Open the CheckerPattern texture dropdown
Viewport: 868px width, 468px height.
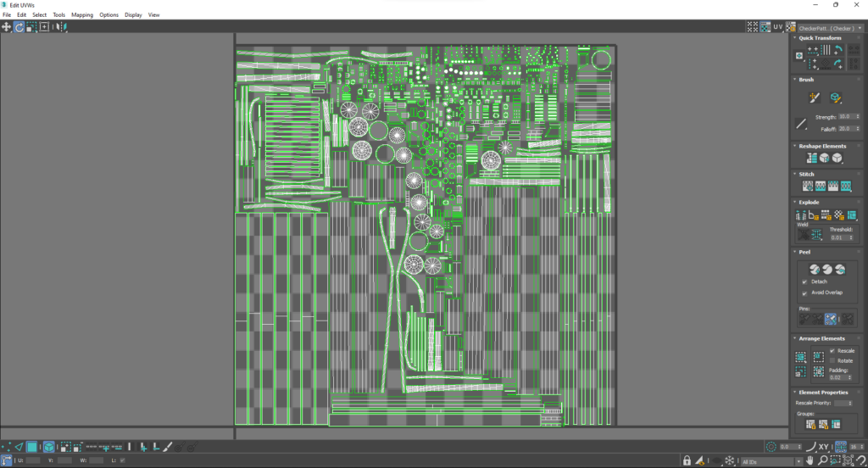830,28
